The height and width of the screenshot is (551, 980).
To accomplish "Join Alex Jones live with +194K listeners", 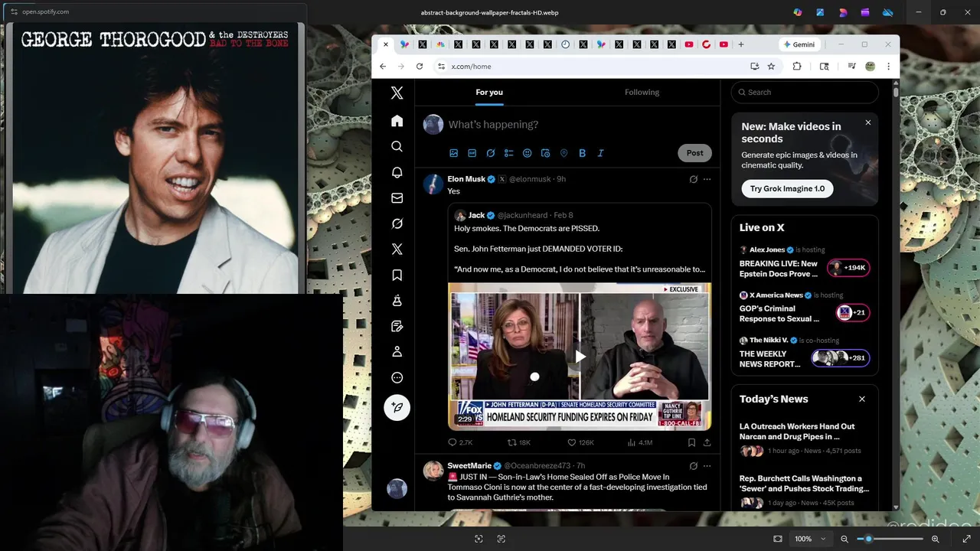I will point(848,268).
